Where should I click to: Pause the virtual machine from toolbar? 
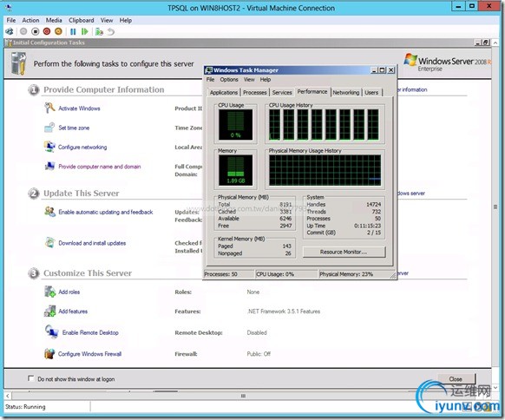coord(73,31)
